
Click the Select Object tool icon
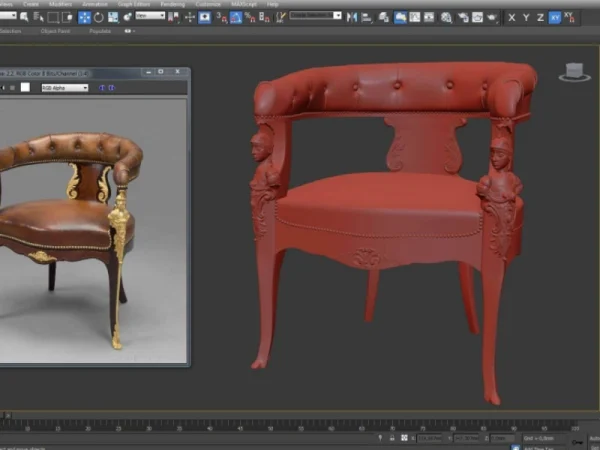tap(24, 17)
